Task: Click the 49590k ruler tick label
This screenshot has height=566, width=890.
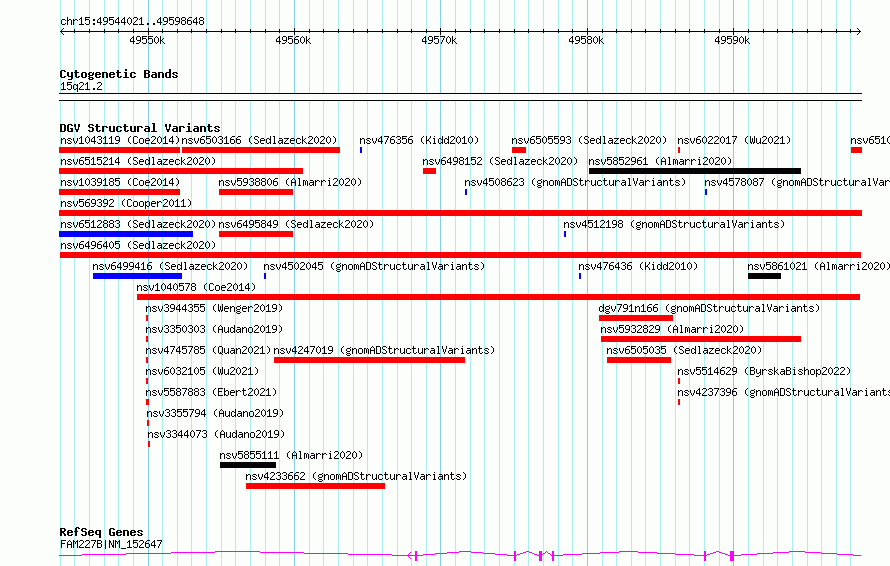Action: 732,40
